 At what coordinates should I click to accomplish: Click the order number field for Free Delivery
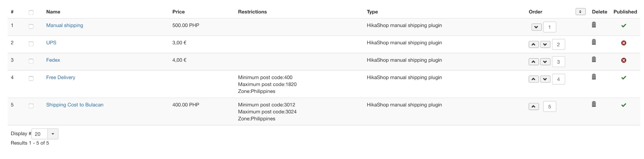[x=558, y=79]
